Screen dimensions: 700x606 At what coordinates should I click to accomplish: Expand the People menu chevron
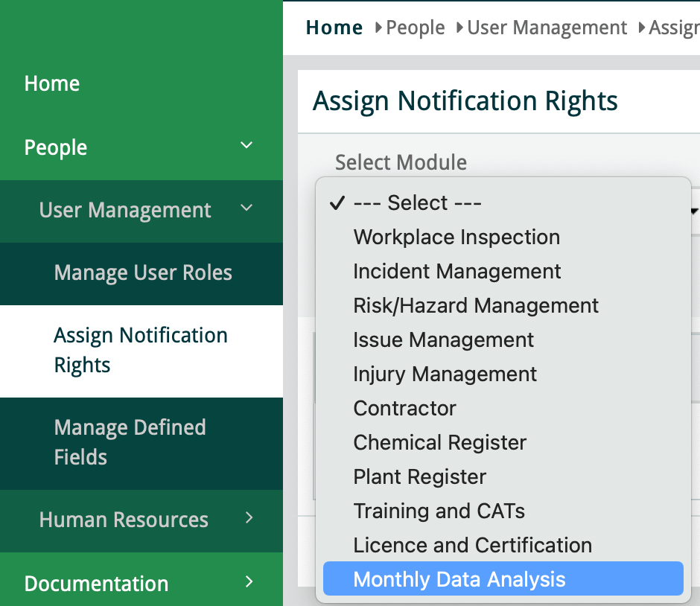coord(247,146)
